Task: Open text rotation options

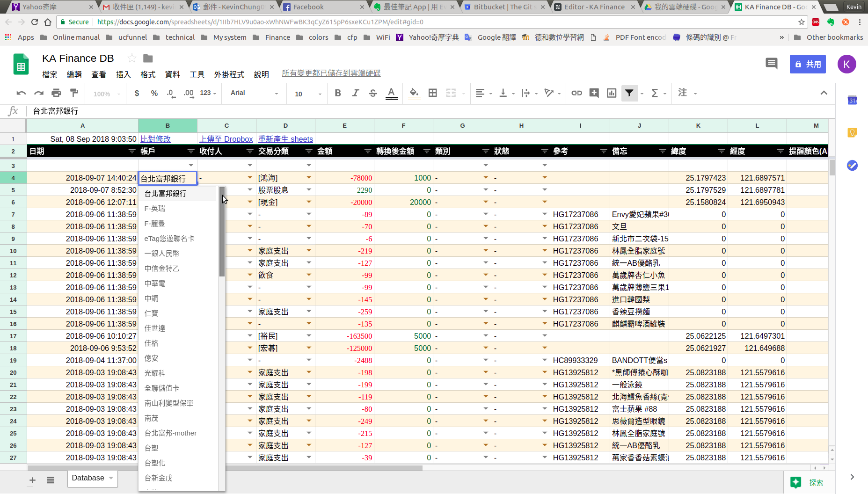Action: [x=553, y=93]
